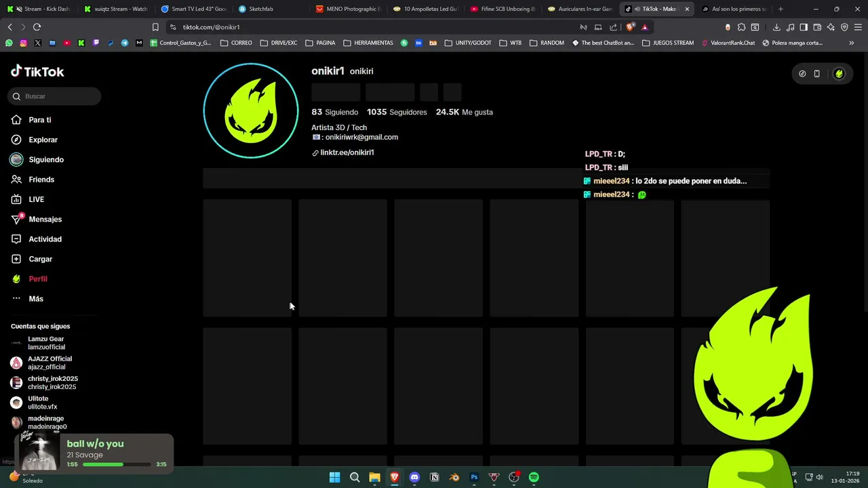The image size is (868, 488).
Task: Click the large onikir1 profile avatar
Action: point(251,110)
